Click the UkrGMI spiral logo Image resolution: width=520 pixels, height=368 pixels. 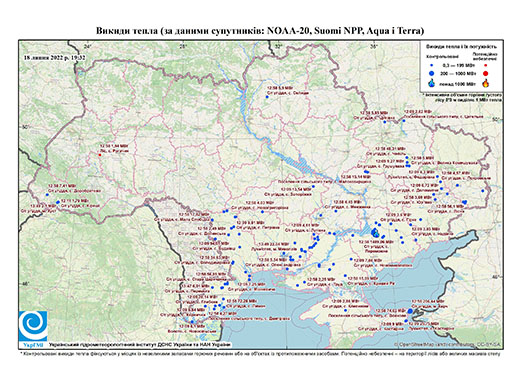point(33,326)
